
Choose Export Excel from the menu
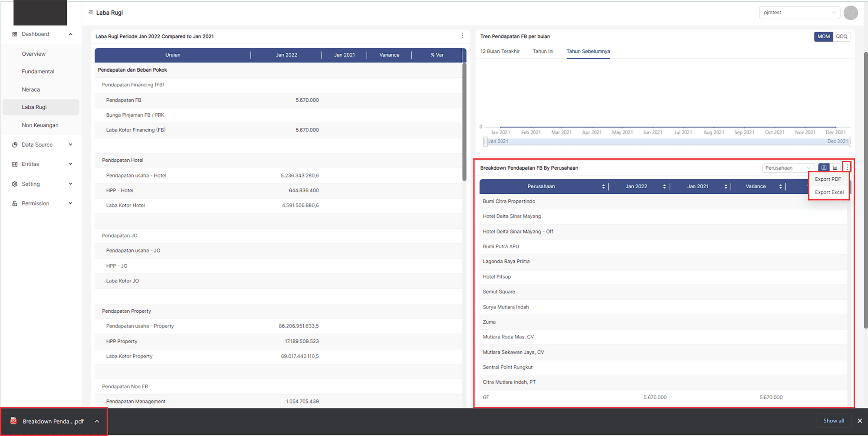829,192
